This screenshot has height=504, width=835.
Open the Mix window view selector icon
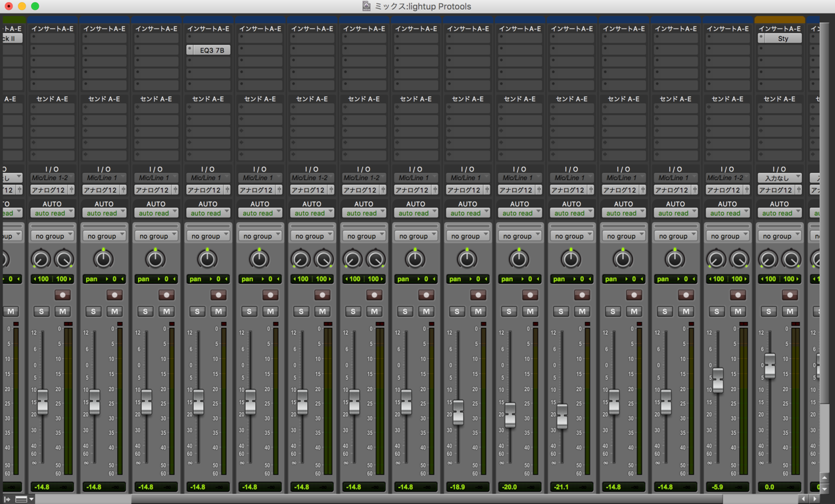21,499
